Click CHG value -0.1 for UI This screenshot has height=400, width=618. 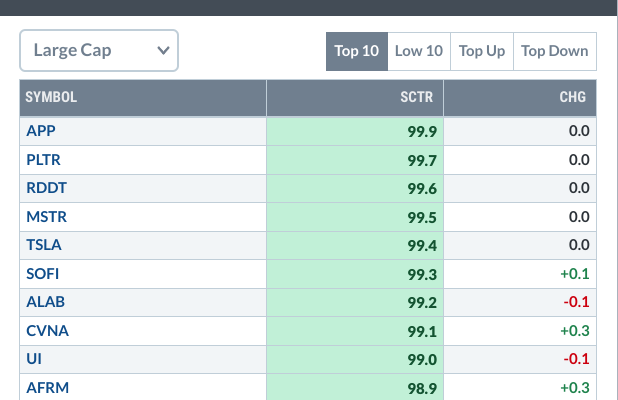[x=577, y=359]
